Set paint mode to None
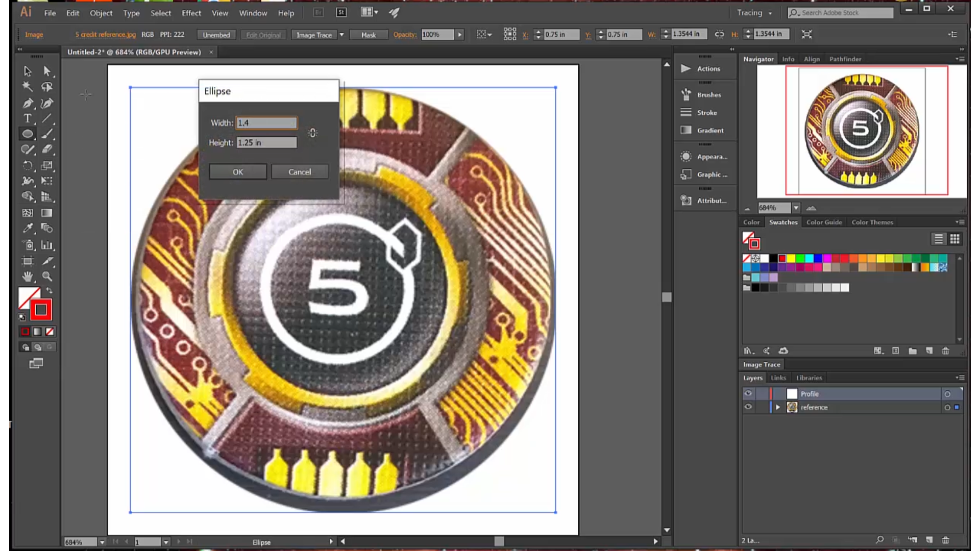 (50, 332)
